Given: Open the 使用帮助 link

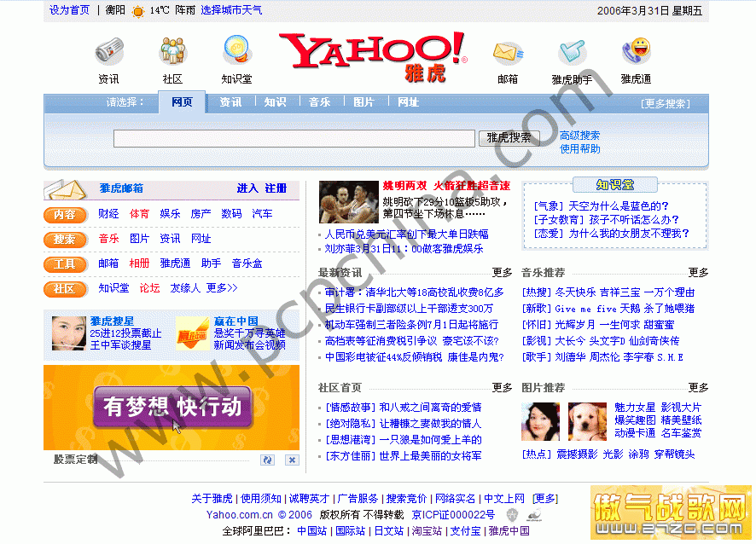Looking at the screenshot, I should (579, 149).
